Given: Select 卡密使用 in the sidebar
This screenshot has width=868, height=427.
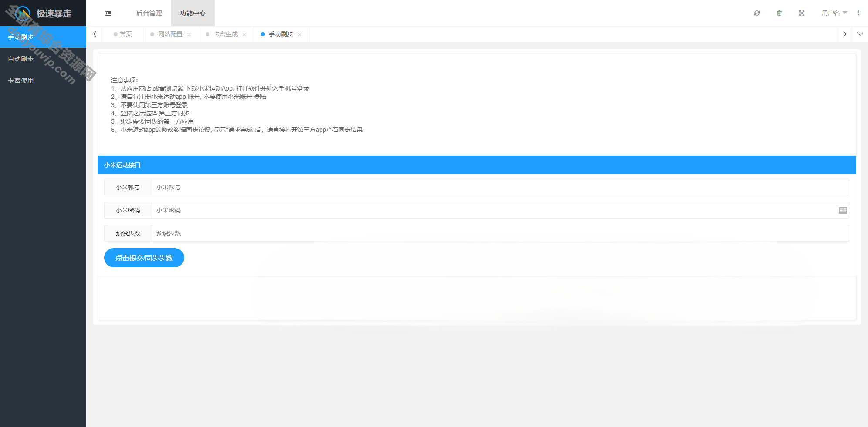Looking at the screenshot, I should point(43,81).
